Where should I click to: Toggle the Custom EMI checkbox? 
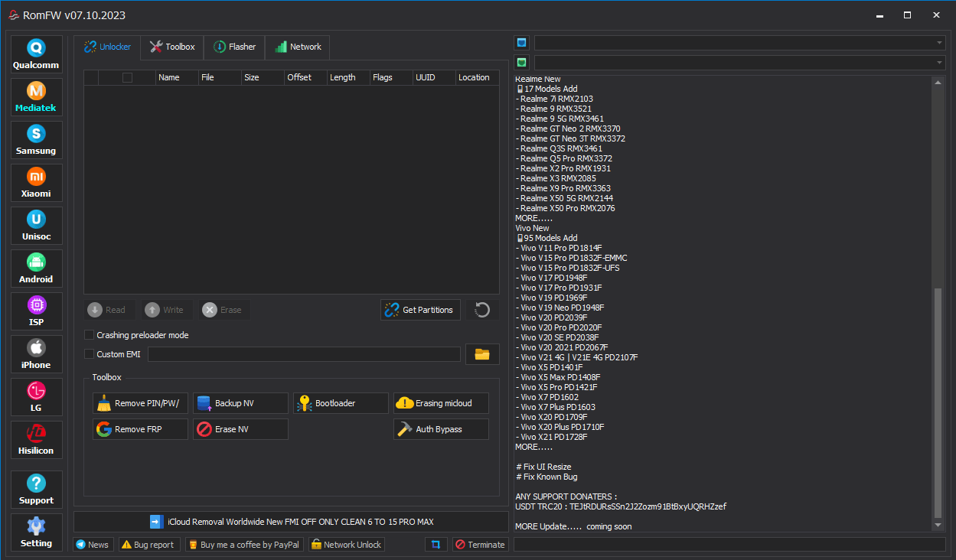(x=90, y=354)
